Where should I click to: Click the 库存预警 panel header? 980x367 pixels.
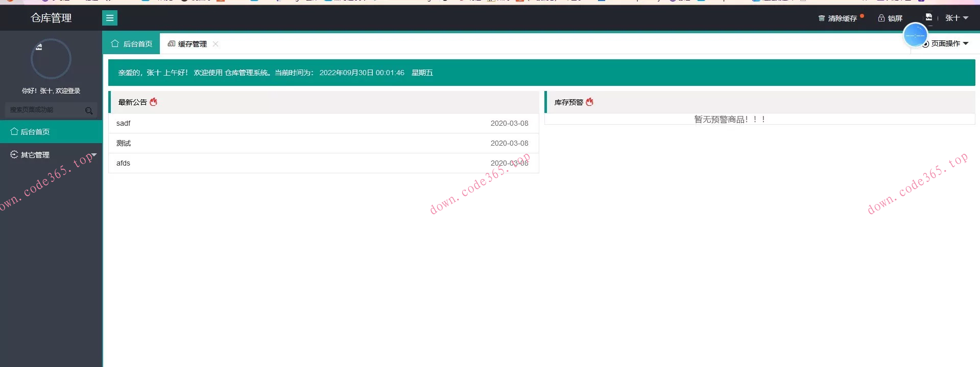coord(760,102)
